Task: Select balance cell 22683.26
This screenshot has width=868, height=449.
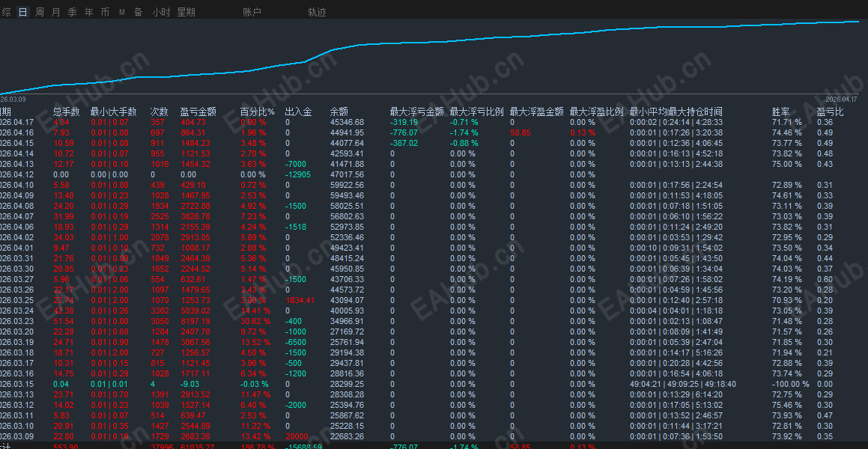Action: [347, 437]
